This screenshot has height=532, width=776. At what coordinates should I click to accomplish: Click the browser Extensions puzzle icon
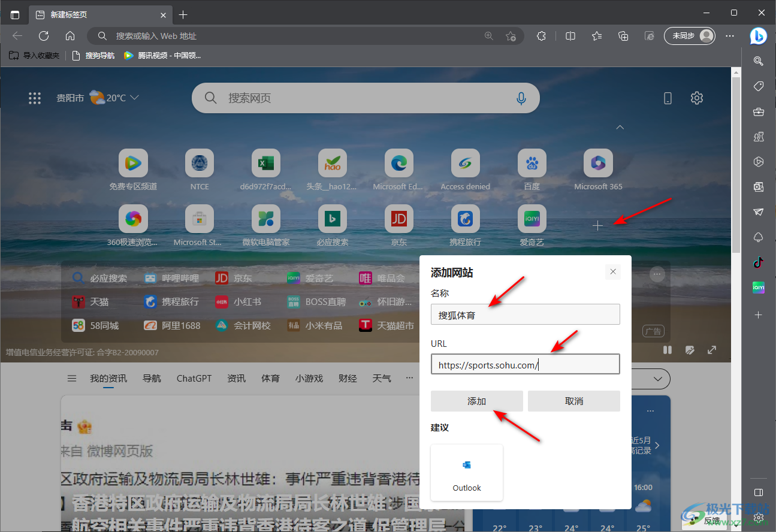pyautogui.click(x=541, y=36)
